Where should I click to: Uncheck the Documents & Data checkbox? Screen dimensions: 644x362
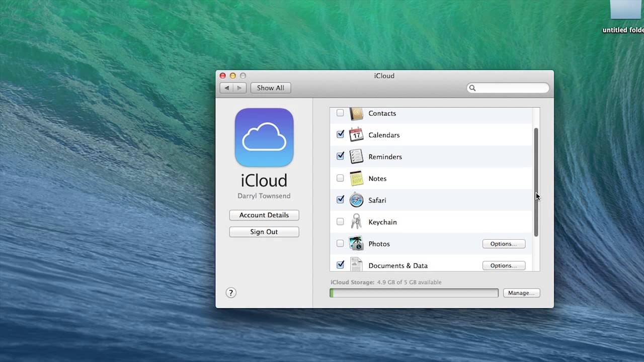pos(340,265)
